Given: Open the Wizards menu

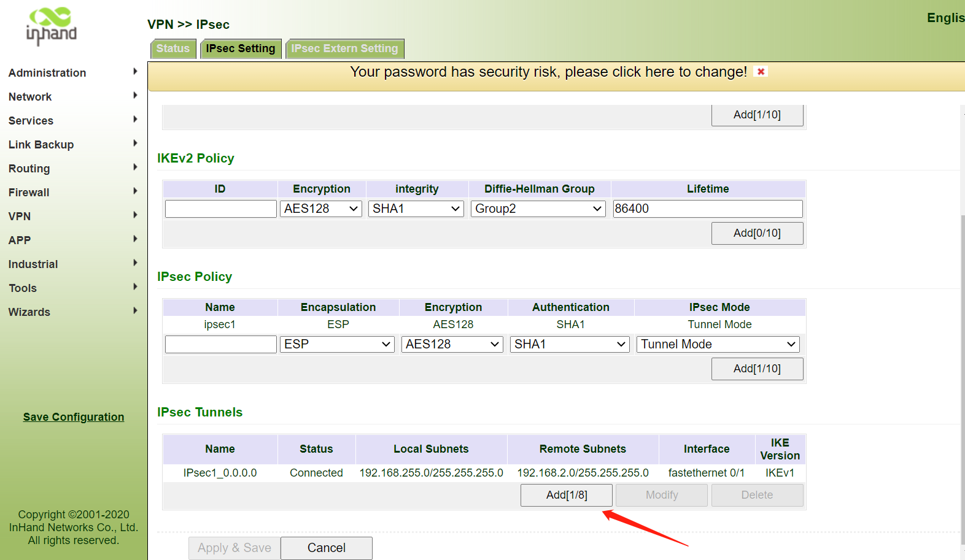Looking at the screenshot, I should 29,312.
